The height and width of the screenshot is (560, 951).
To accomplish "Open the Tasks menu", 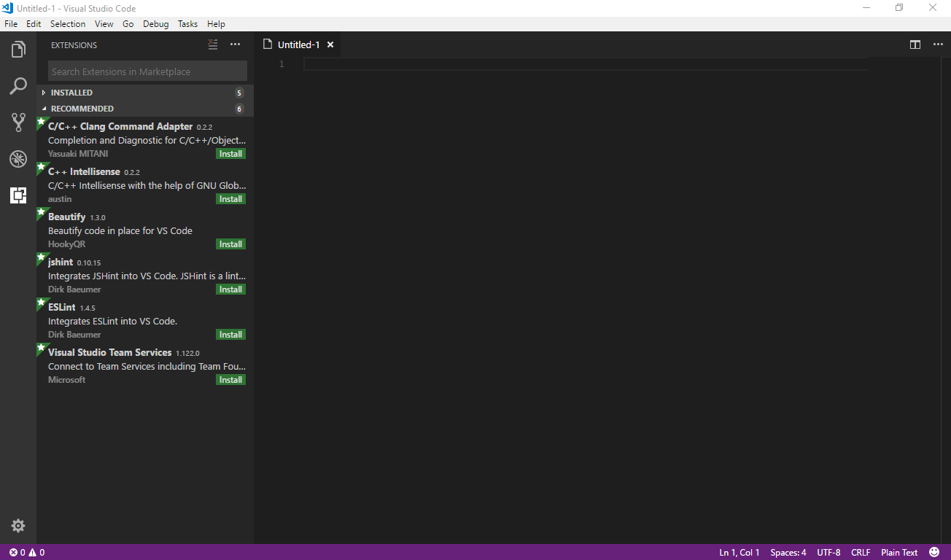I will point(187,24).
